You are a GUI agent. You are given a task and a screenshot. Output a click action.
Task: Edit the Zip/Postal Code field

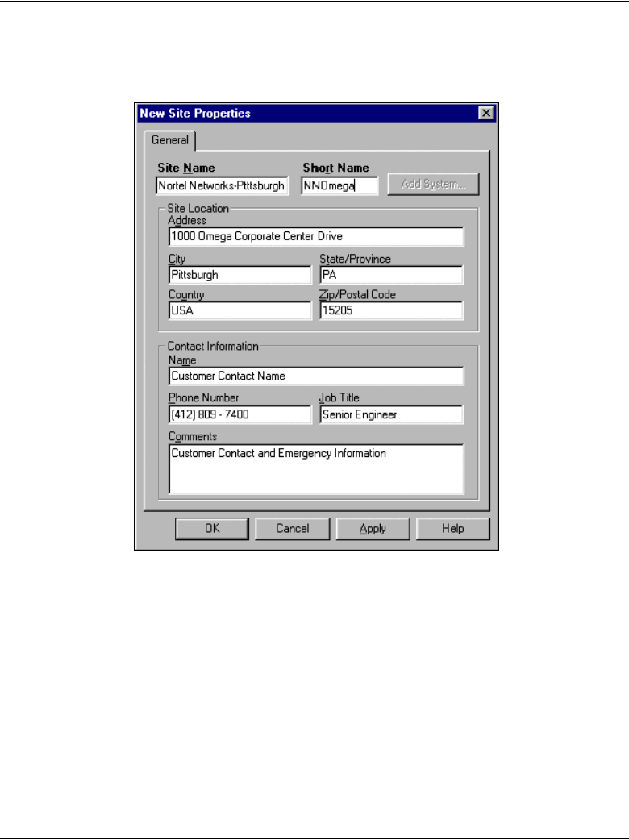391,310
